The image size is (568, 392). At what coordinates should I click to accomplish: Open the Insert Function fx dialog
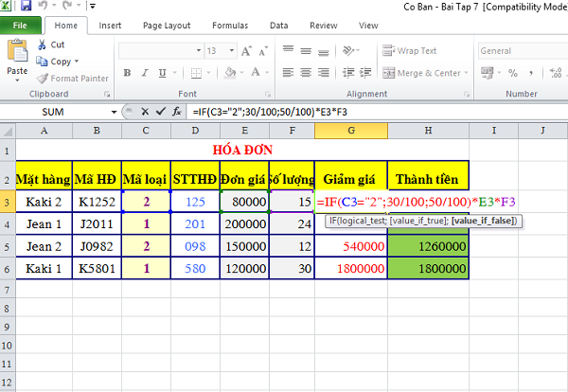click(175, 112)
